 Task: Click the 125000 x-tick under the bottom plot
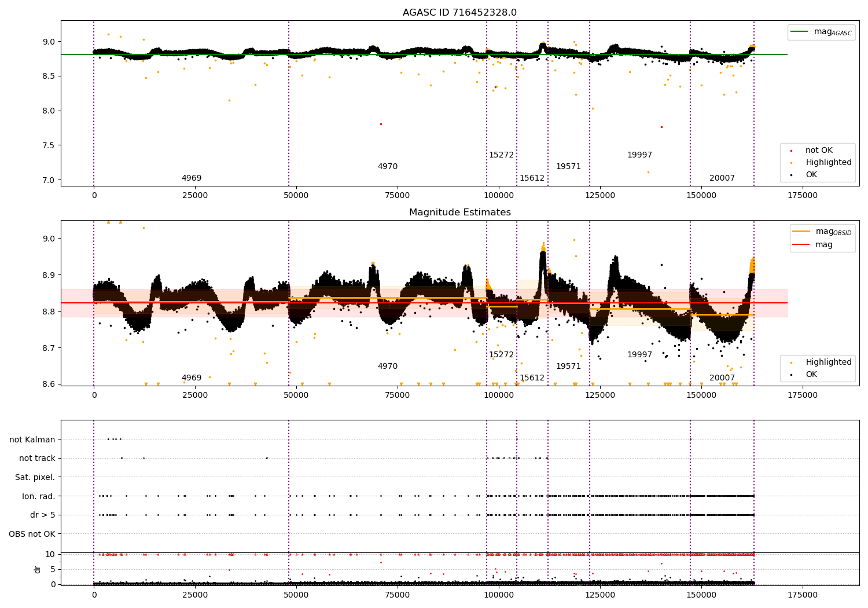pyautogui.click(x=600, y=595)
